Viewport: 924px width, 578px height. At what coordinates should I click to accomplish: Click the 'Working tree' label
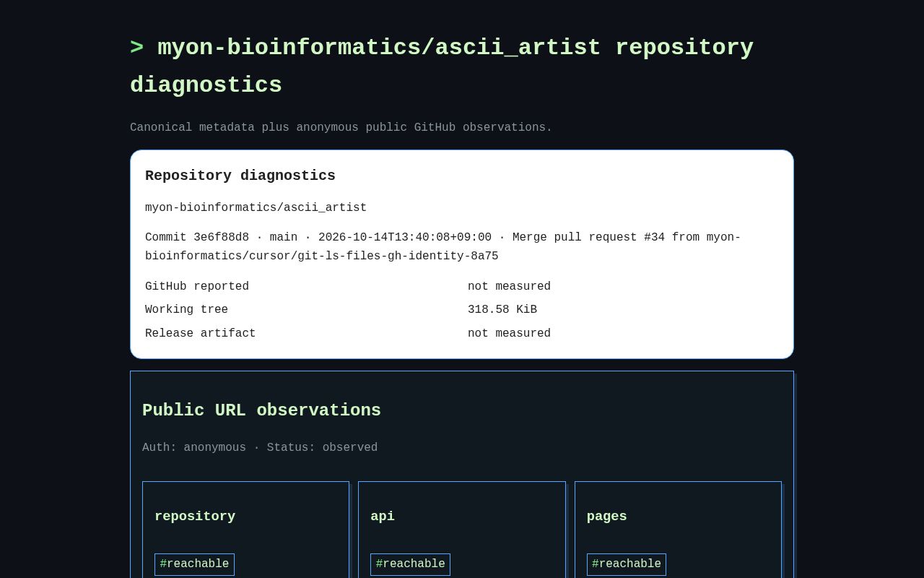[x=186, y=309]
